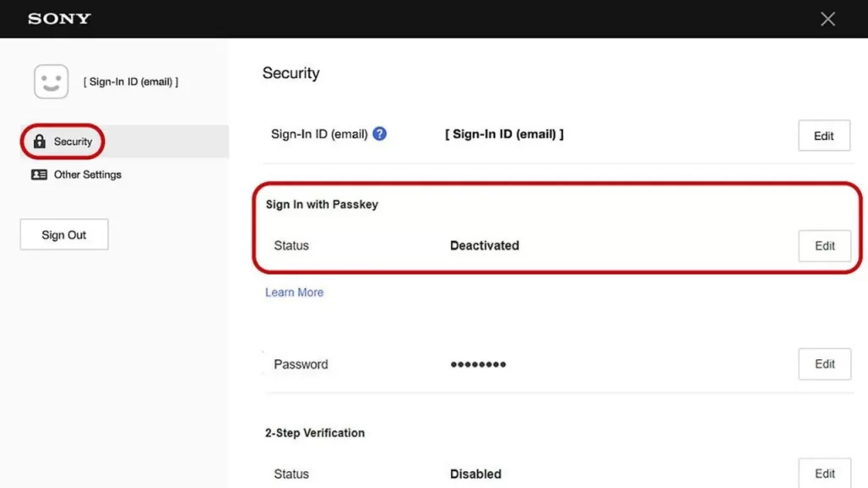868x488 pixels.
Task: Click the Security page heading
Action: pyautogui.click(x=291, y=73)
